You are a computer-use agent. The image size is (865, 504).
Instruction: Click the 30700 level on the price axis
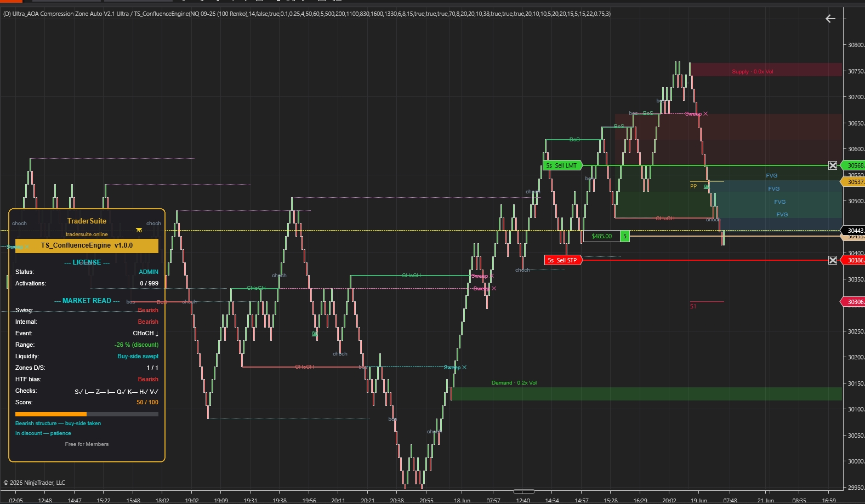[856, 97]
